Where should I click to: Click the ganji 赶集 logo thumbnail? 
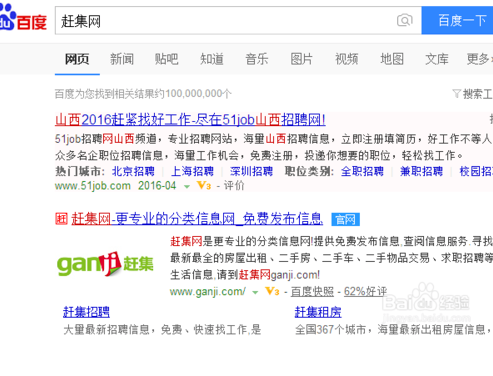105,264
